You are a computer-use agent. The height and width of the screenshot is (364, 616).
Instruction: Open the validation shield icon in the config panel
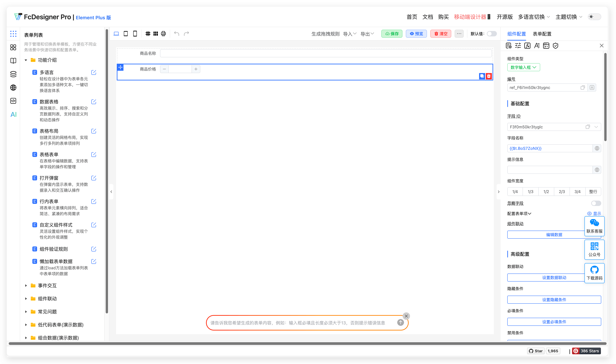(x=556, y=46)
